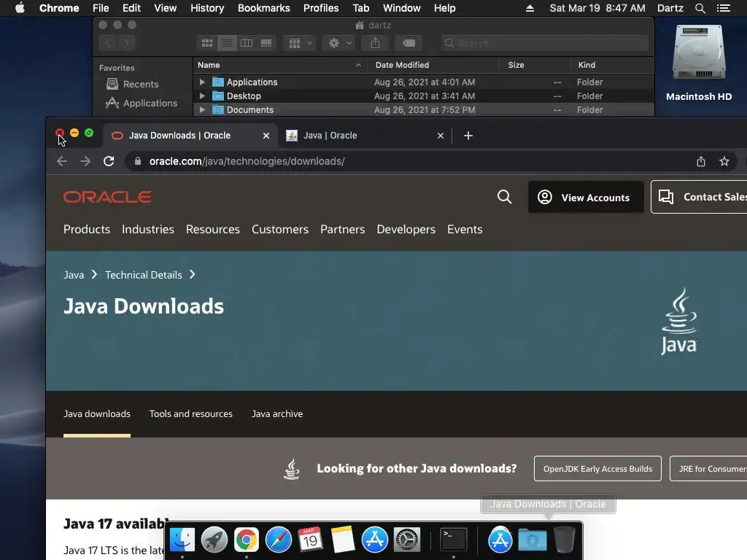Click the Java breadcrumb link
This screenshot has height=560, width=747.
point(74,275)
